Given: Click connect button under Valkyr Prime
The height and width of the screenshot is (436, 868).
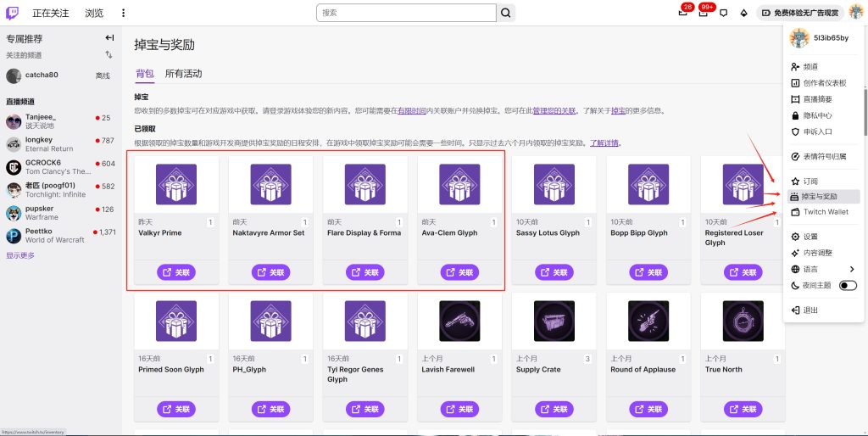Looking at the screenshot, I should click(x=176, y=272).
